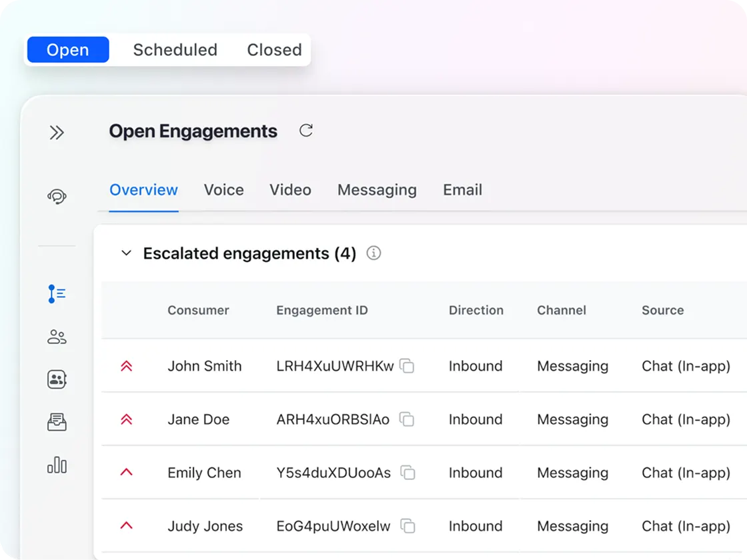Show info about Escalated engagements

pos(373,253)
